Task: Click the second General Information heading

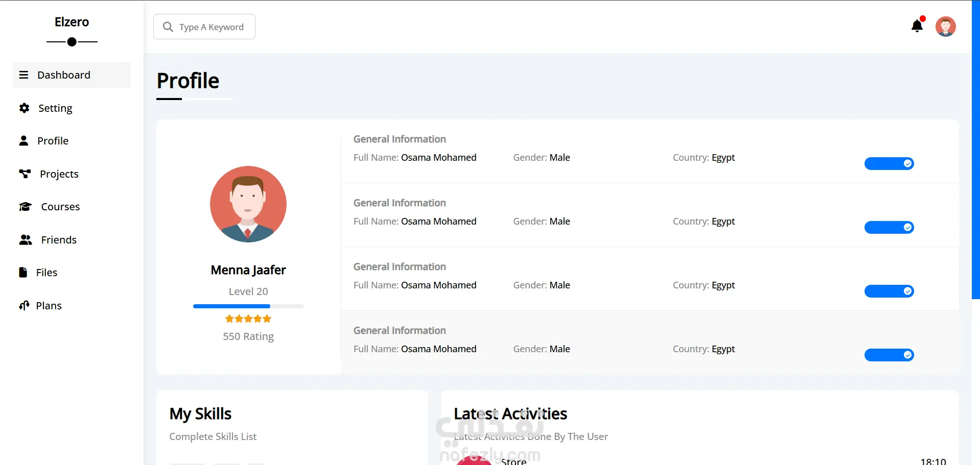Action: click(x=400, y=203)
